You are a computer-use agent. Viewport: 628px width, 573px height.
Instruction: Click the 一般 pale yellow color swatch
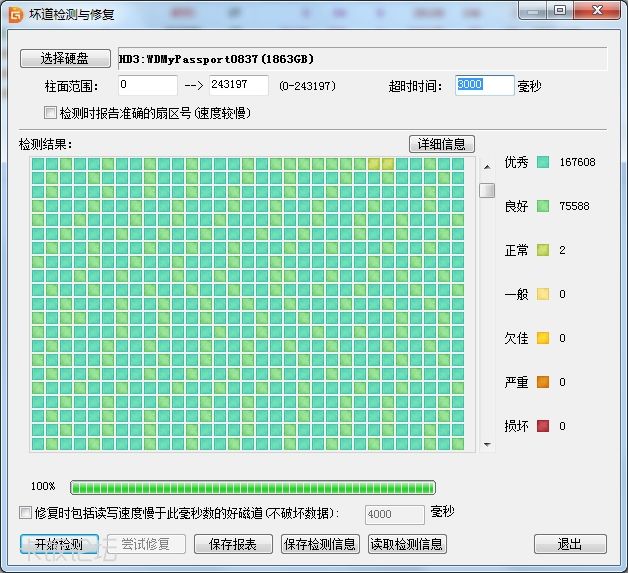[543, 294]
